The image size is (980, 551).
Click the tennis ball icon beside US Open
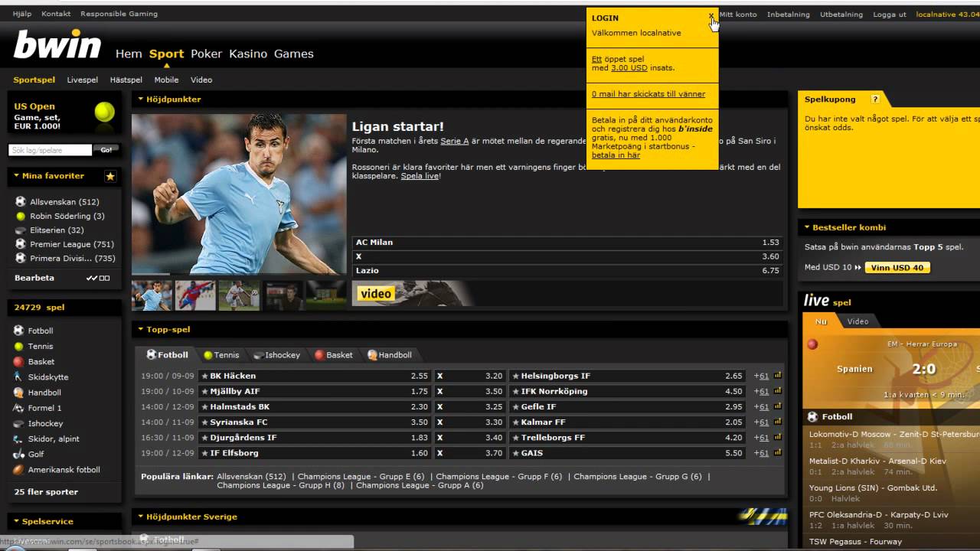click(104, 112)
